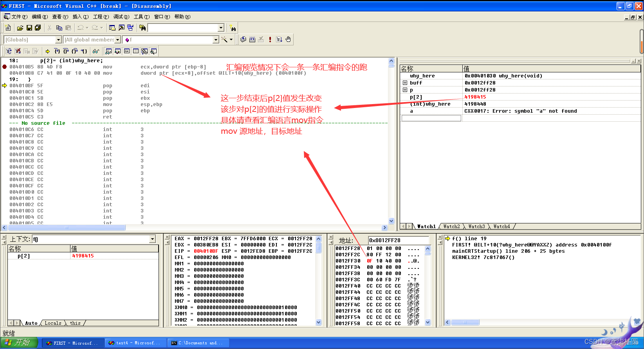This screenshot has width=644, height=349.
Task: Click the 开始 Start button
Action: [x=19, y=343]
